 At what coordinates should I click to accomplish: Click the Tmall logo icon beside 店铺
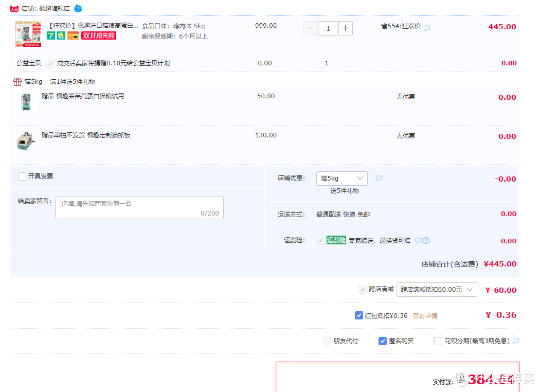(14, 9)
